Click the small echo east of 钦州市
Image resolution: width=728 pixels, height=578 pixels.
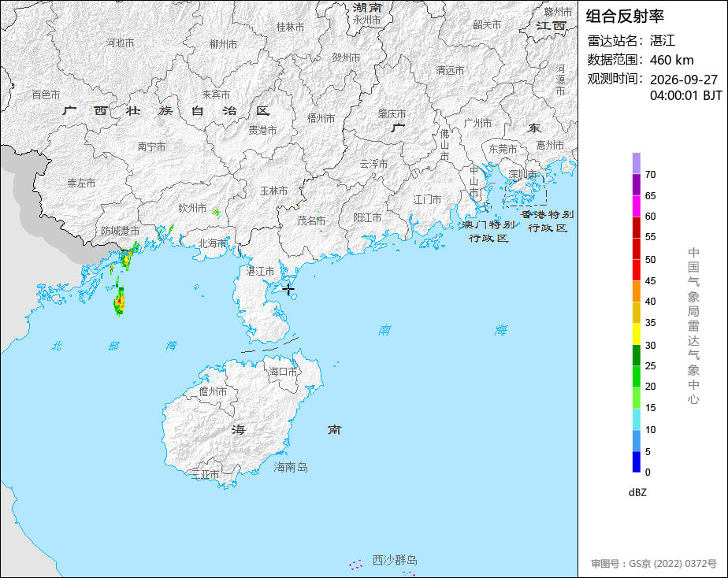217,213
